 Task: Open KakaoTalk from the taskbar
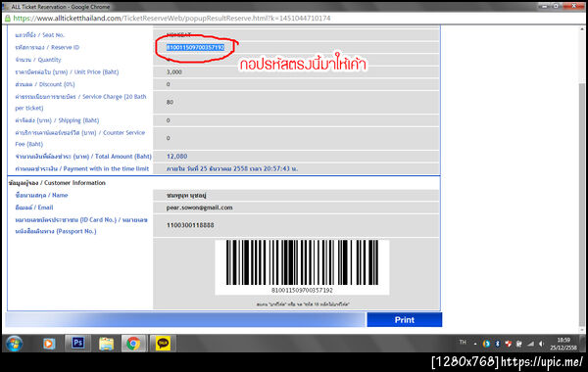pyautogui.click(x=163, y=344)
